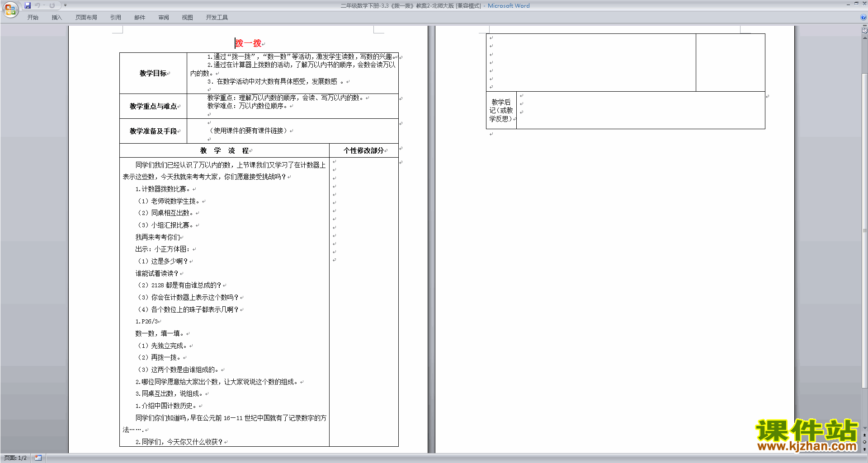868x463 pixels.
Task: Open the 开发工具 tab
Action: point(217,18)
